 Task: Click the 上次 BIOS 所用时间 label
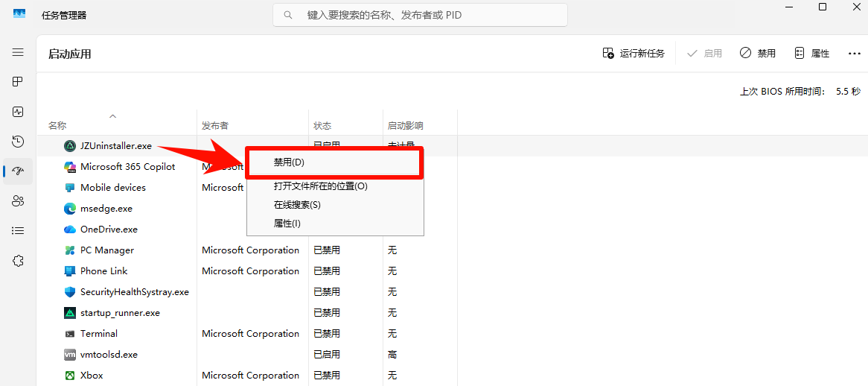click(x=783, y=92)
